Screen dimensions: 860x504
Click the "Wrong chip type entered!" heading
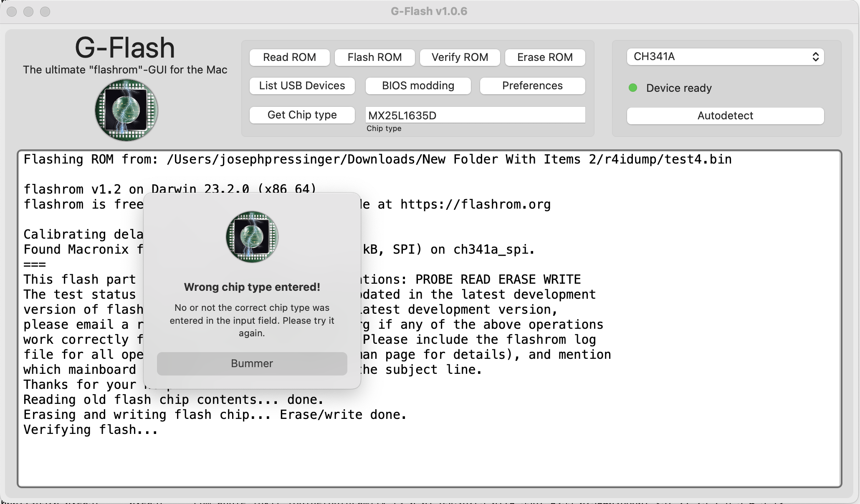(252, 287)
